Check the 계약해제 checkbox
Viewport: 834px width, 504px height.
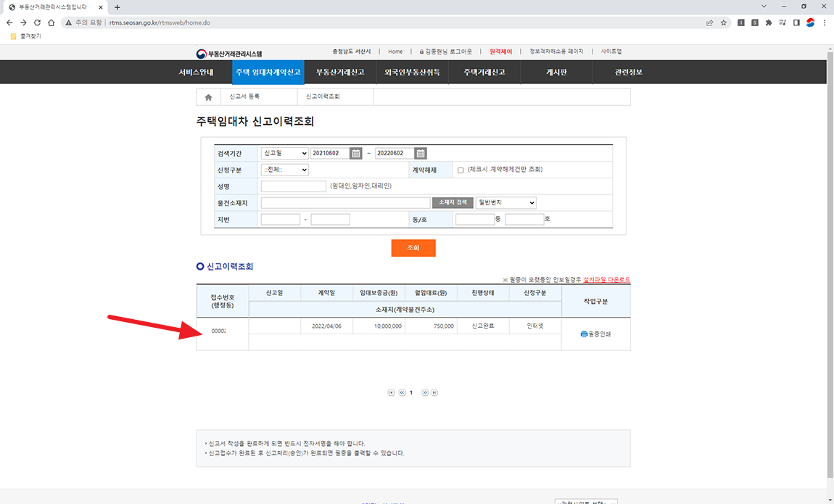pyautogui.click(x=461, y=170)
